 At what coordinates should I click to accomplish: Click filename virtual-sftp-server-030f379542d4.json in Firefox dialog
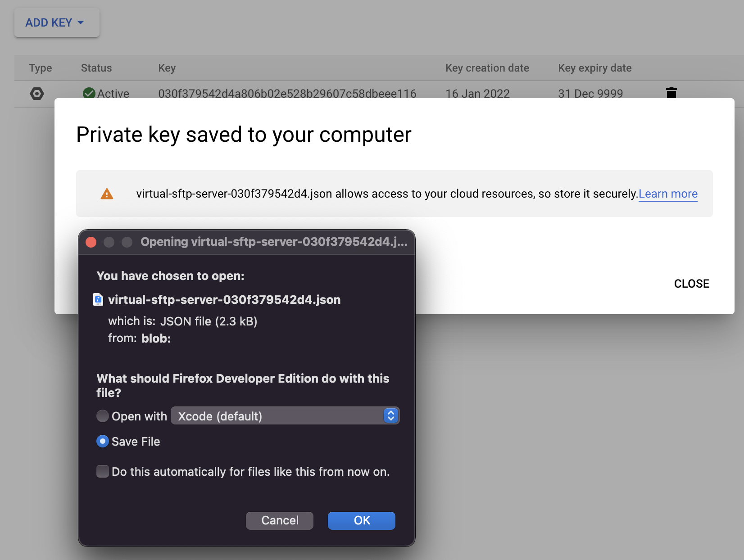(x=224, y=299)
